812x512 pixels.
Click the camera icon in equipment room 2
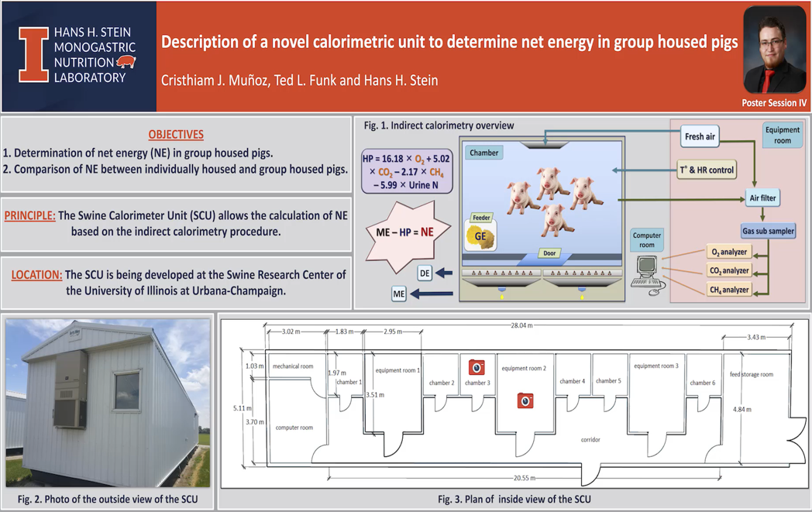[525, 400]
